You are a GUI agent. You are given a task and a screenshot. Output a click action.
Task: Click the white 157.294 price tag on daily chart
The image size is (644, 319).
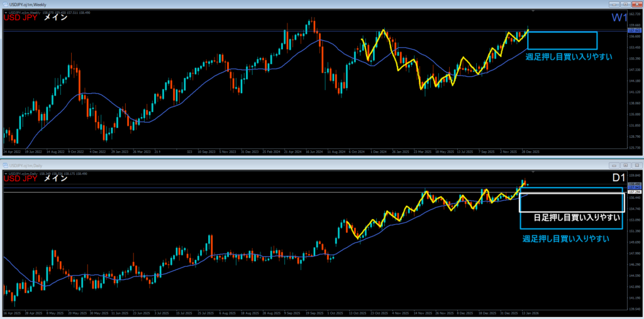633,192
